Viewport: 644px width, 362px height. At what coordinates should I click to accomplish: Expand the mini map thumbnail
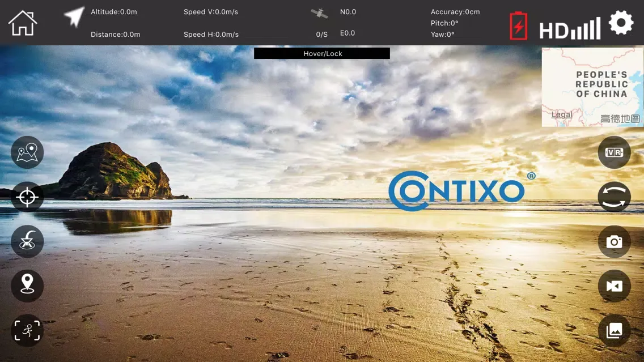(592, 87)
